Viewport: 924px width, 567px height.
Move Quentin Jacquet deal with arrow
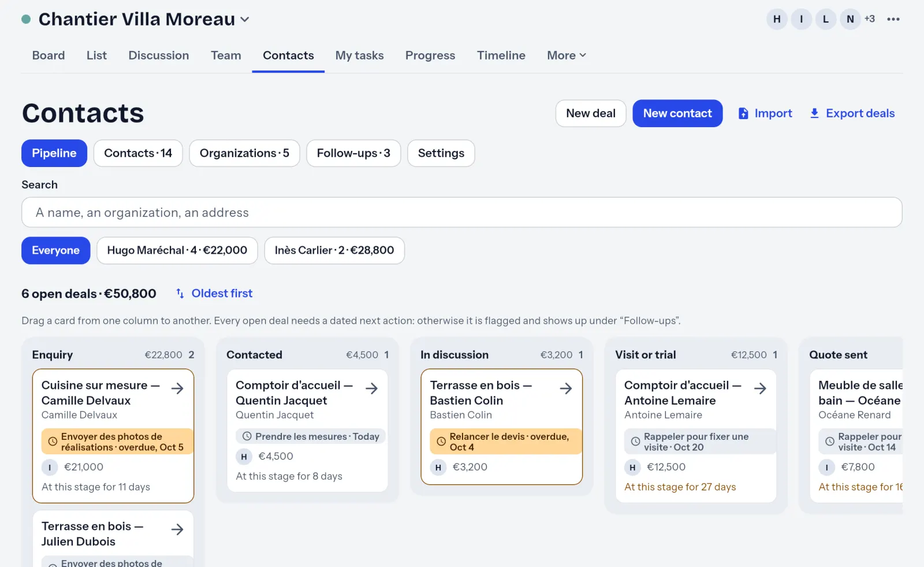click(x=372, y=388)
